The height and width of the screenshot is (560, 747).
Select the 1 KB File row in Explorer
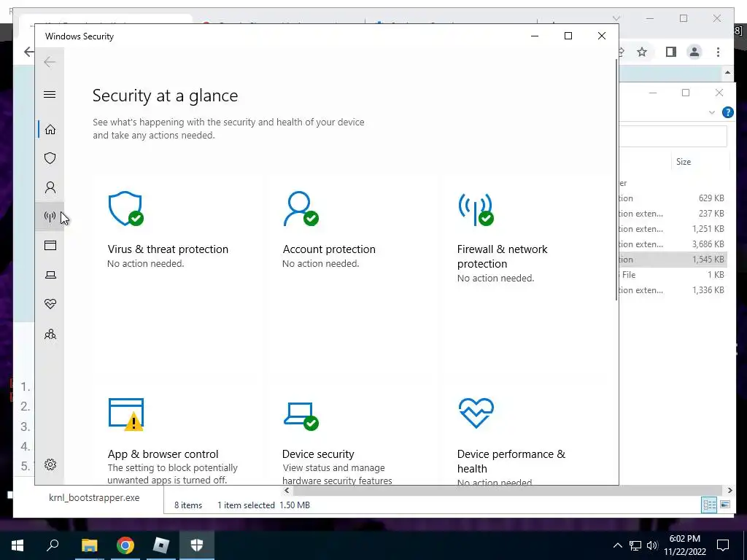pos(673,275)
